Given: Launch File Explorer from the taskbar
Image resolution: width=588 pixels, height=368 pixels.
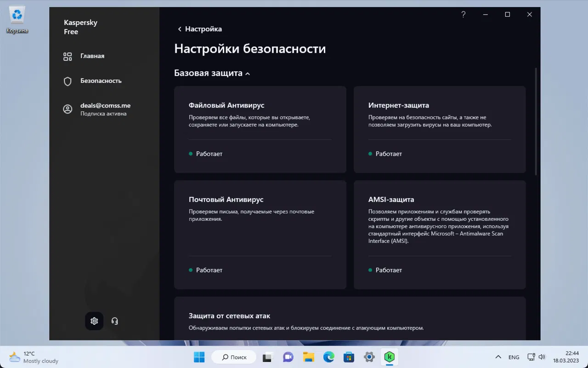Looking at the screenshot, I should [x=308, y=357].
